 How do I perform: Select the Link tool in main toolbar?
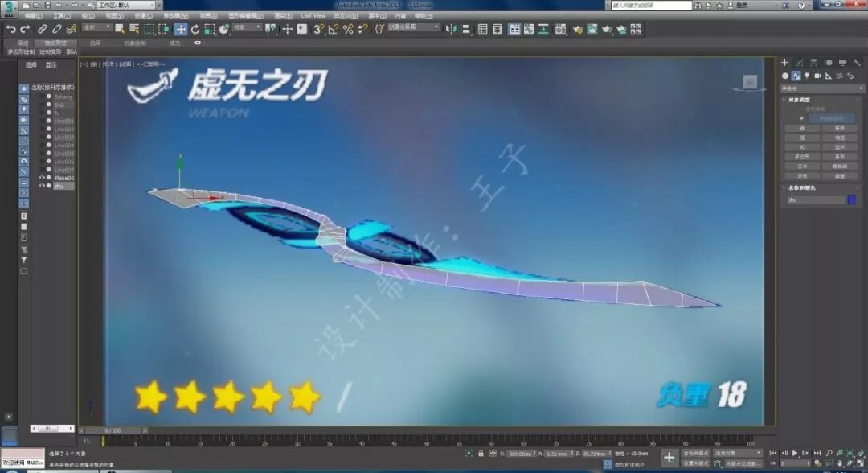point(42,29)
